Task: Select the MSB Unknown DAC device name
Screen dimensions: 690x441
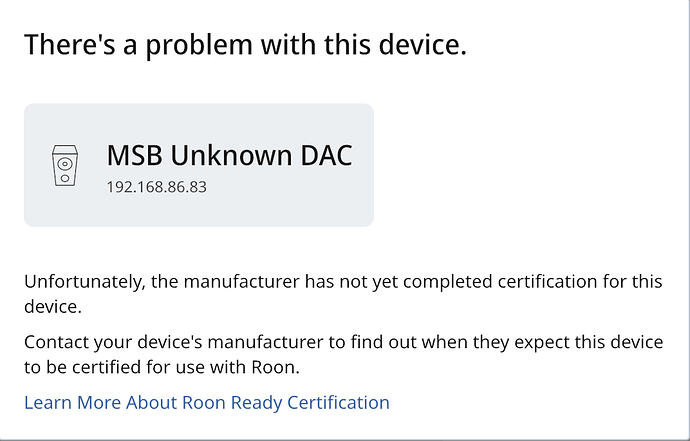Action: (x=229, y=155)
